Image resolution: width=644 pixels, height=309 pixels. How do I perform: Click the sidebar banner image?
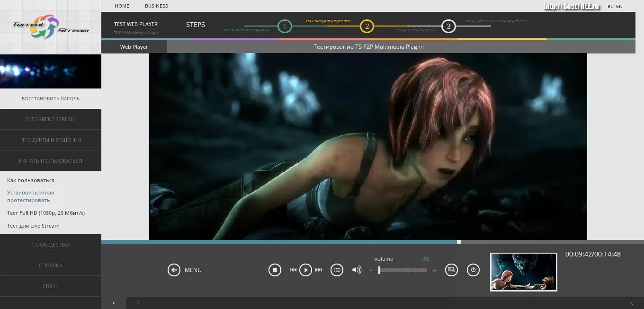tap(51, 71)
